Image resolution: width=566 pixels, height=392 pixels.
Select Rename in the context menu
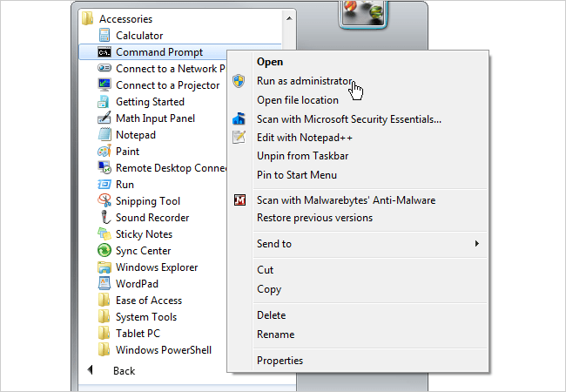[x=276, y=335]
